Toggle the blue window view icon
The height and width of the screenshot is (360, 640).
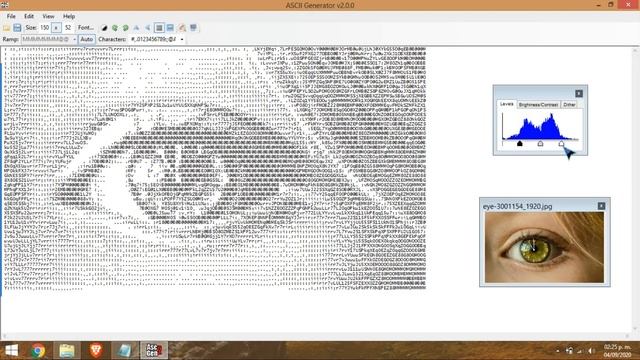coord(170,28)
